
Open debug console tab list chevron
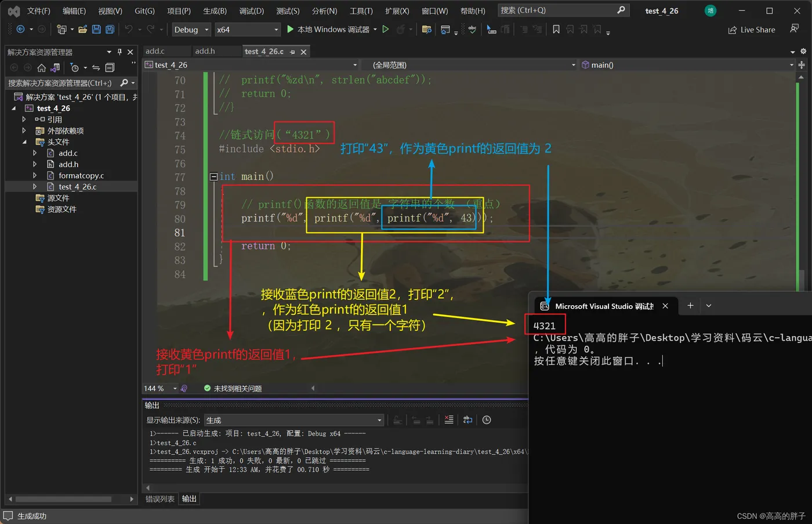coord(709,306)
